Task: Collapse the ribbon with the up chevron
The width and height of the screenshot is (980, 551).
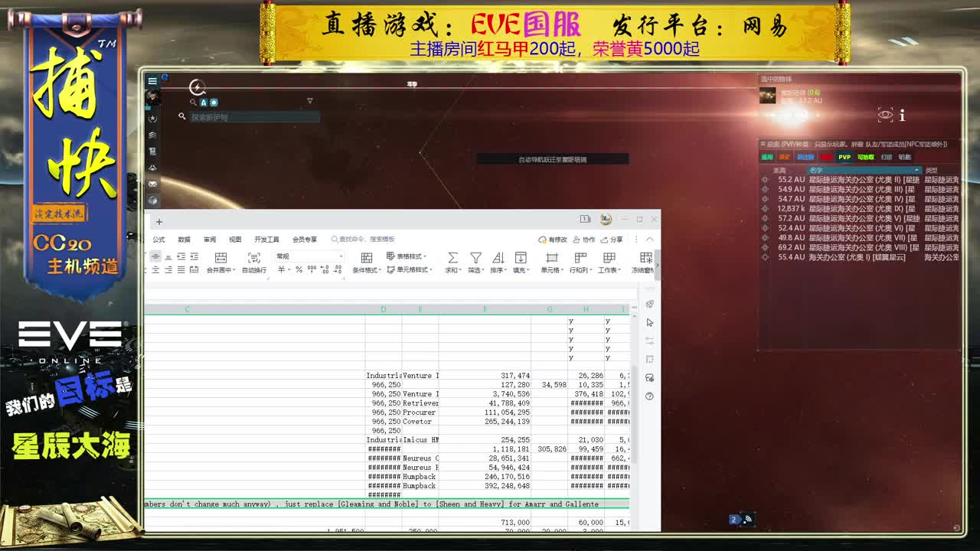Action: [x=650, y=240]
